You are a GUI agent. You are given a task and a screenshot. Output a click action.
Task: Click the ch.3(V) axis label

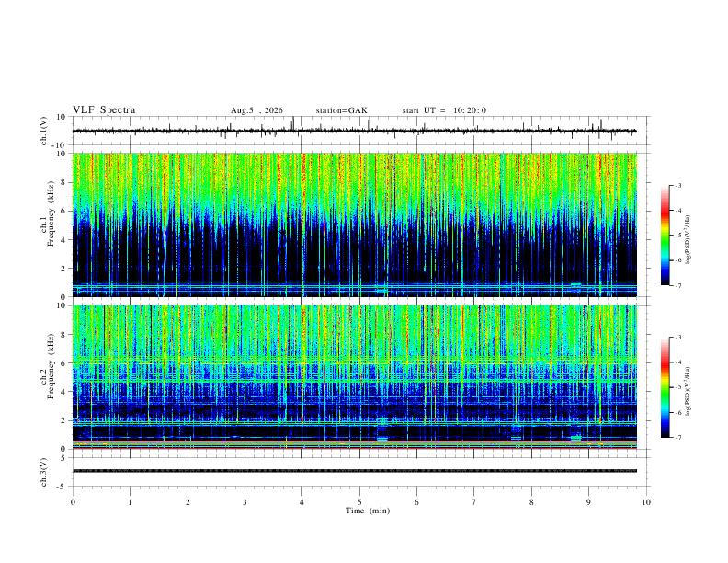point(44,472)
